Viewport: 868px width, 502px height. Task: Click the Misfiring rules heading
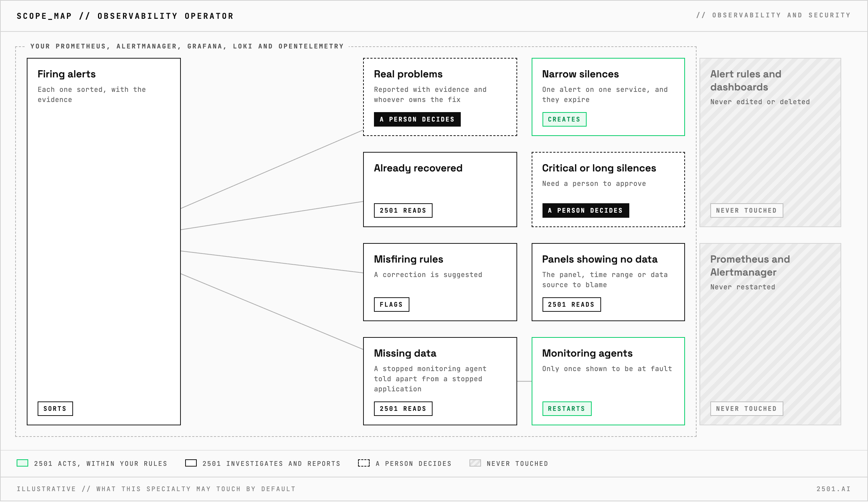point(409,259)
